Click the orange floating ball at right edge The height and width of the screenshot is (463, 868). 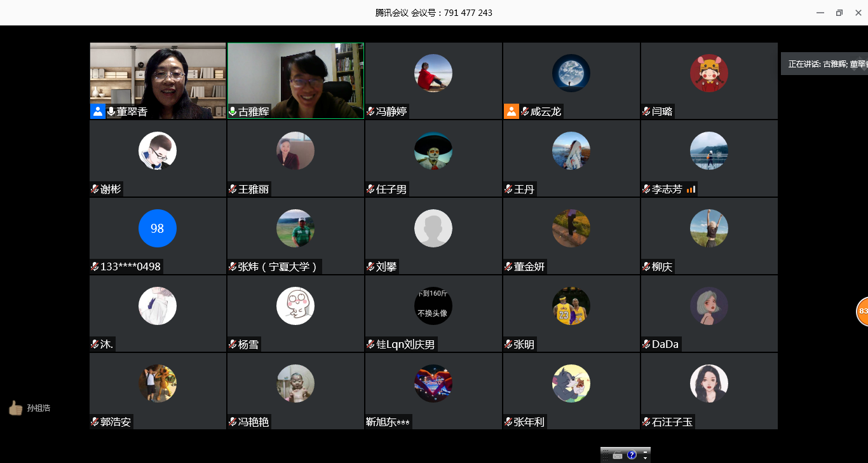[x=862, y=311]
